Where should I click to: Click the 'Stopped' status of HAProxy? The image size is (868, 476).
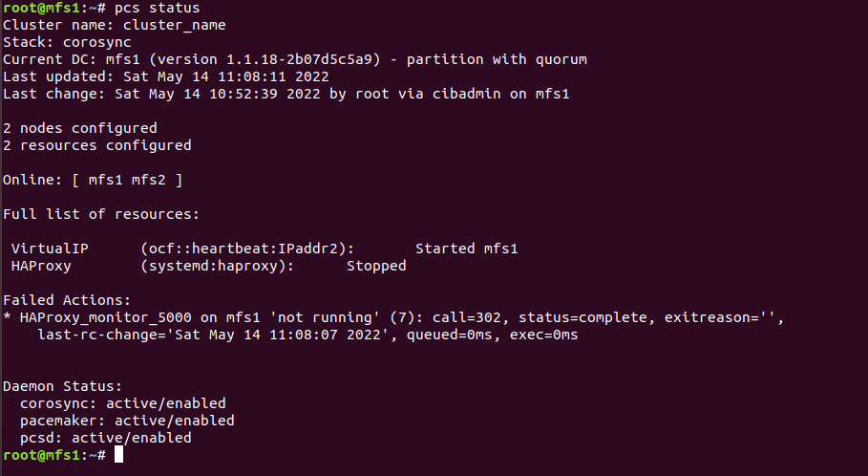(x=376, y=266)
